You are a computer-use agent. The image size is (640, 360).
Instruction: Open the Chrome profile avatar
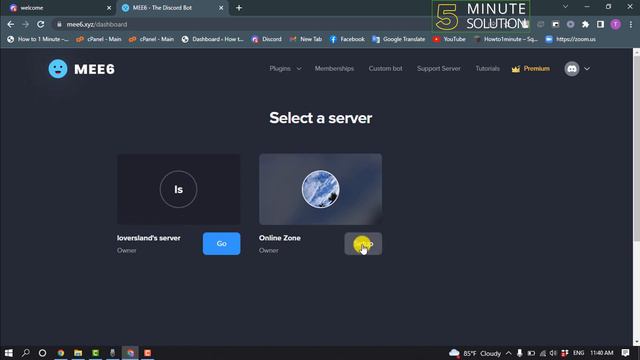(616, 24)
